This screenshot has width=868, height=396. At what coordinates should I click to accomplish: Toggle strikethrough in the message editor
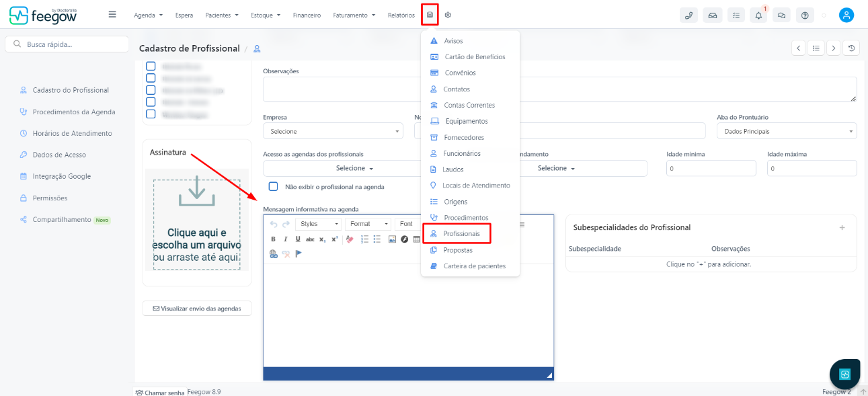tap(310, 239)
